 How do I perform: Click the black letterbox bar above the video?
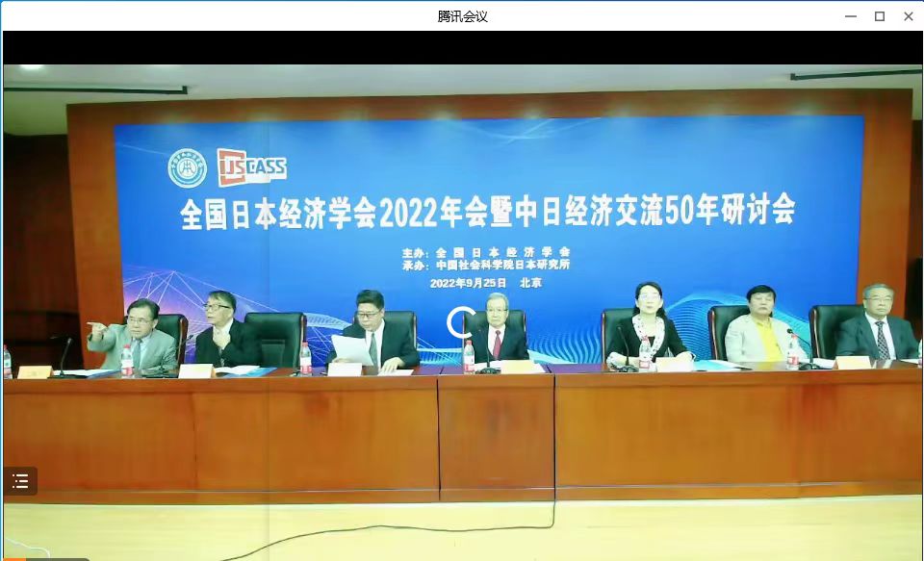pos(462,47)
